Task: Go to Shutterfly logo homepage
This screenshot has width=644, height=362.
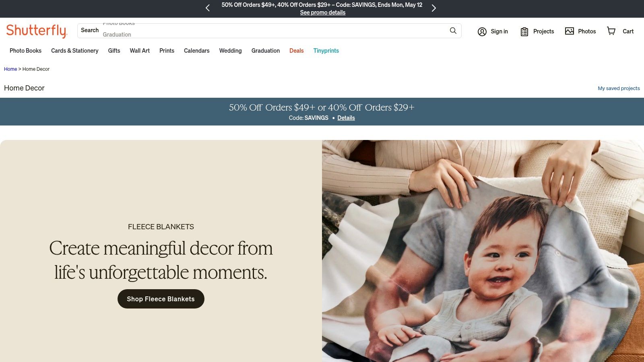Action: click(x=36, y=31)
